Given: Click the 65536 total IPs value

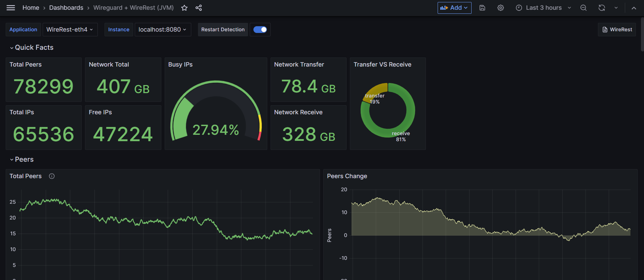Looking at the screenshot, I should [x=44, y=134].
